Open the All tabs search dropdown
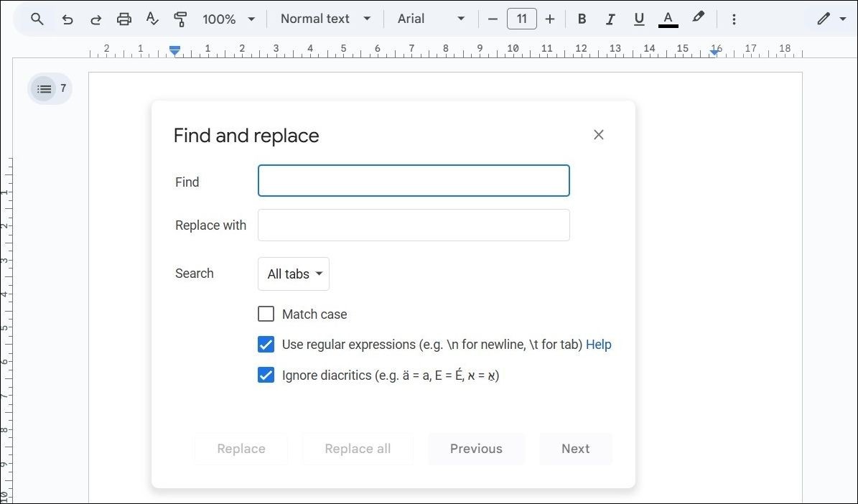 [x=294, y=274]
